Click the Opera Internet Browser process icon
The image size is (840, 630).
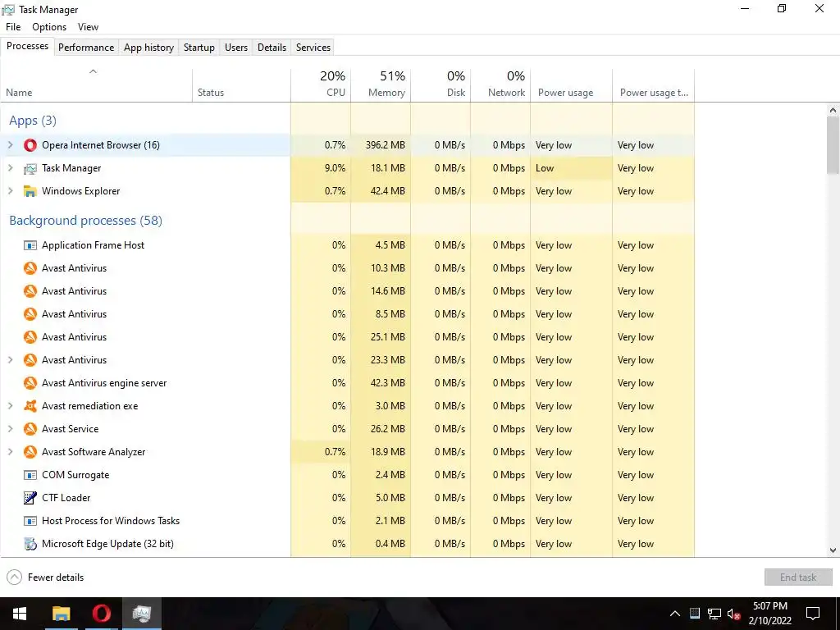click(30, 145)
